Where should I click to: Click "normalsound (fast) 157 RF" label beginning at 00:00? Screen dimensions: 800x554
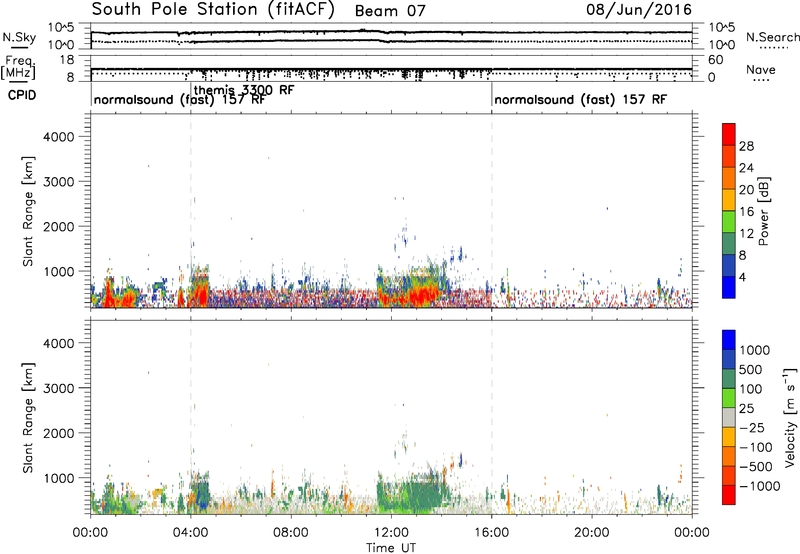pos(180,99)
